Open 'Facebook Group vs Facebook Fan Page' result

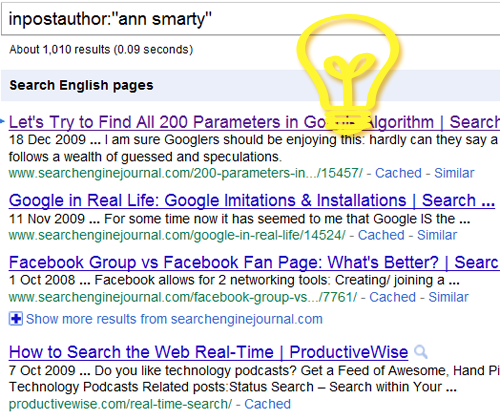tap(254, 262)
